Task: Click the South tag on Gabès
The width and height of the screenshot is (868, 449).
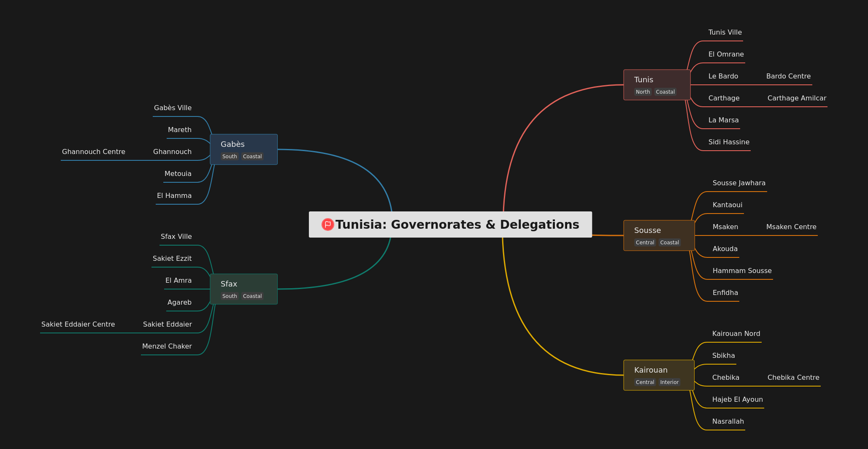Action: (230, 157)
